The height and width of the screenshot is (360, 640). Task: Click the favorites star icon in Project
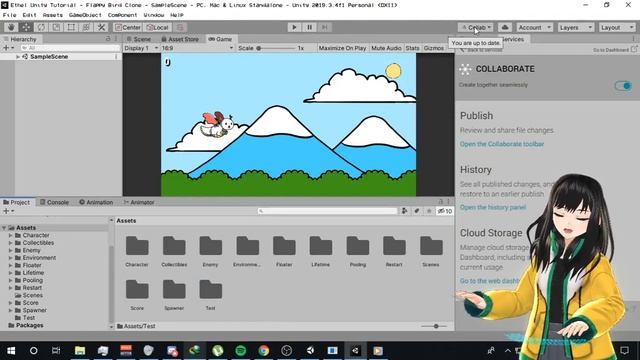coord(429,211)
